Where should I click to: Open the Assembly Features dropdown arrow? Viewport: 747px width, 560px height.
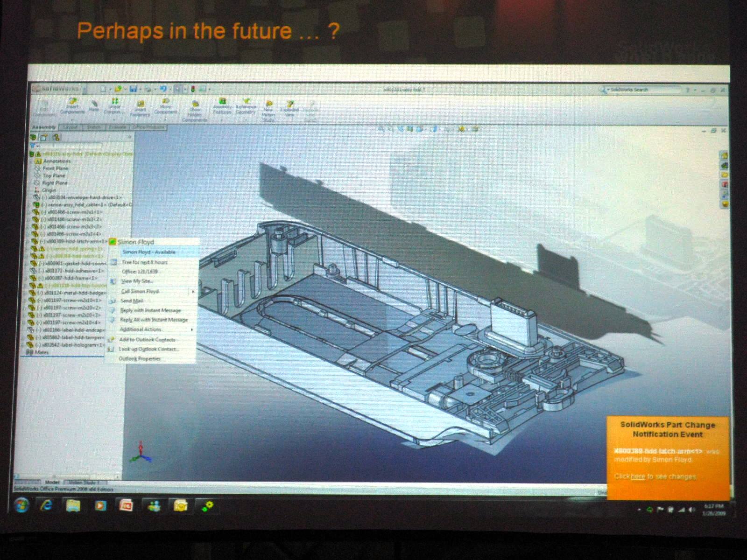tap(222, 119)
